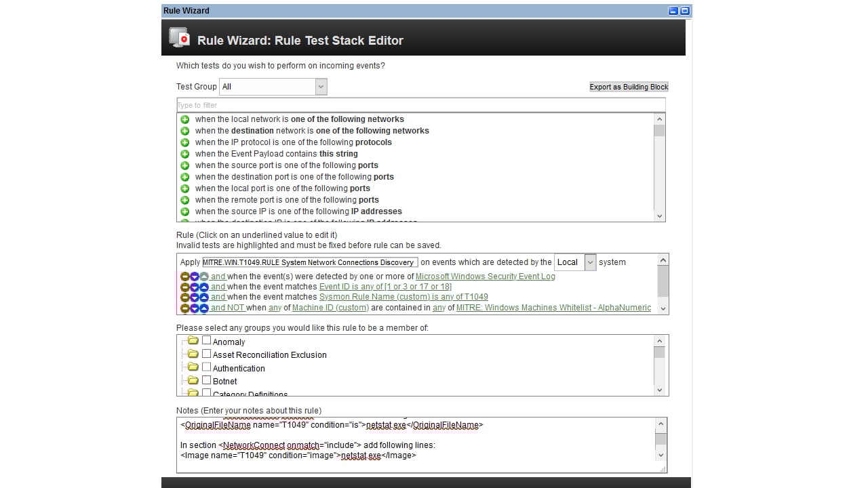Click the blue down-arrow icon on the Event ID test row
The height and width of the screenshot is (488, 868).
click(194, 286)
